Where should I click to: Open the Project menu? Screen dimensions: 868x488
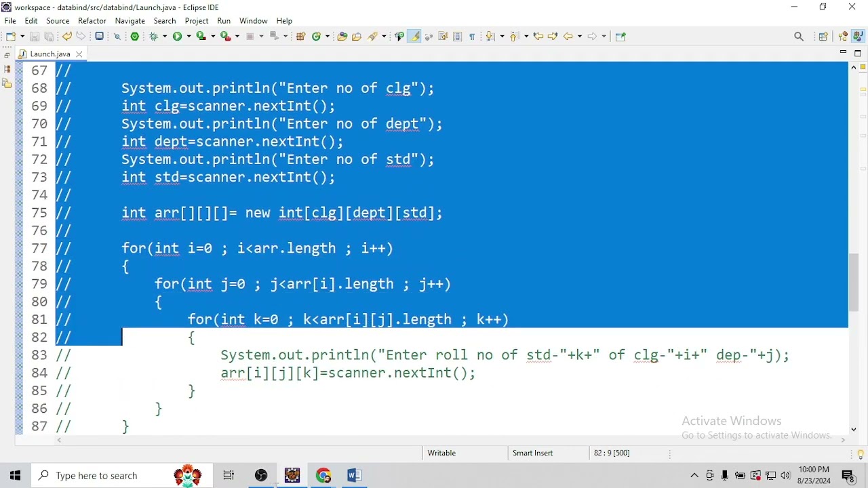pos(197,21)
